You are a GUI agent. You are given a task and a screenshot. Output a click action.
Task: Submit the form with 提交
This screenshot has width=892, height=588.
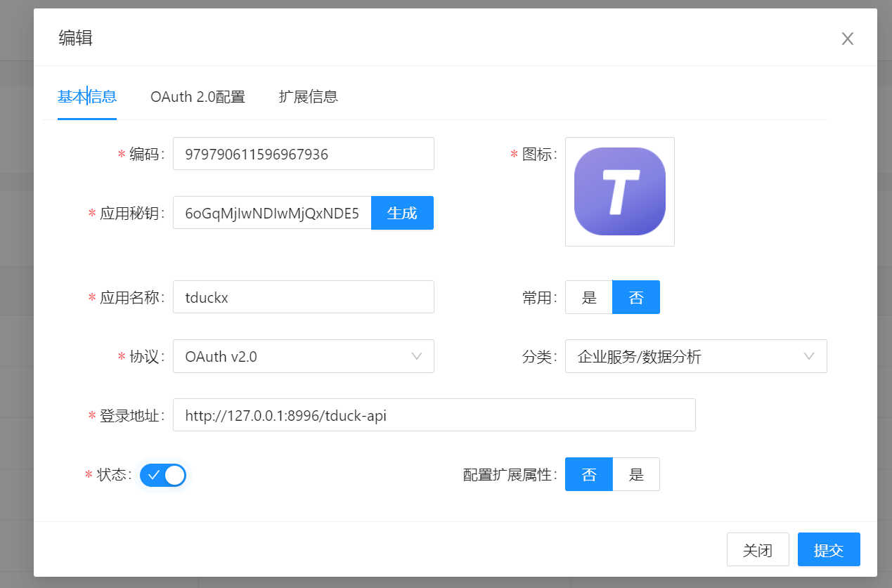coord(829,549)
